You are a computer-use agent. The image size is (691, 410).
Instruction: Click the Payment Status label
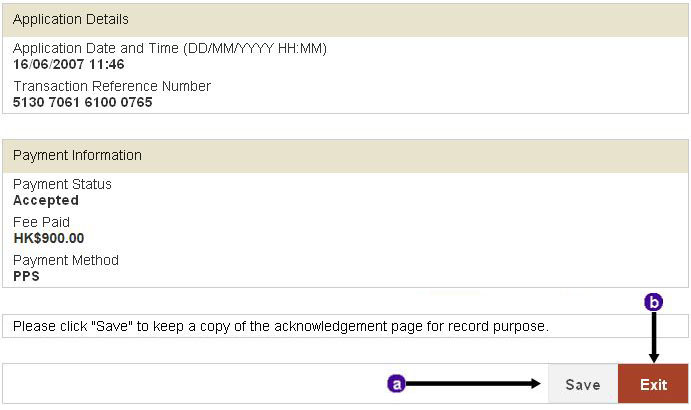tap(62, 184)
